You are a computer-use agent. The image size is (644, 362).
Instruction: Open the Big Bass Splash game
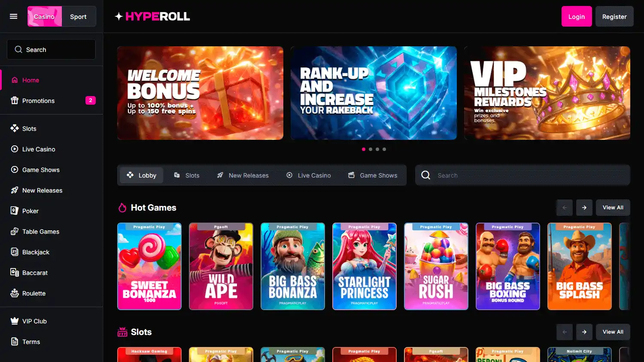pos(580,266)
